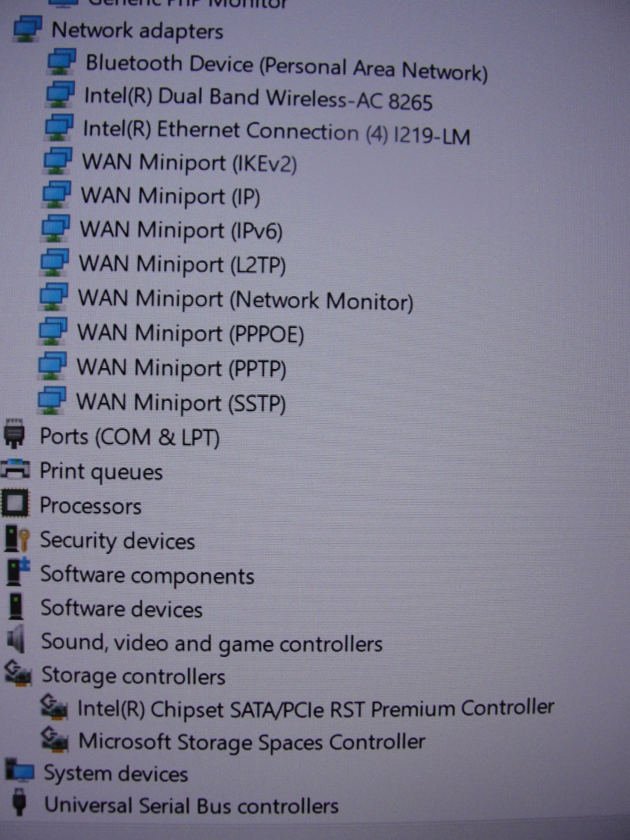Select the WAN Miniport (L2TP) entry

tap(182, 264)
